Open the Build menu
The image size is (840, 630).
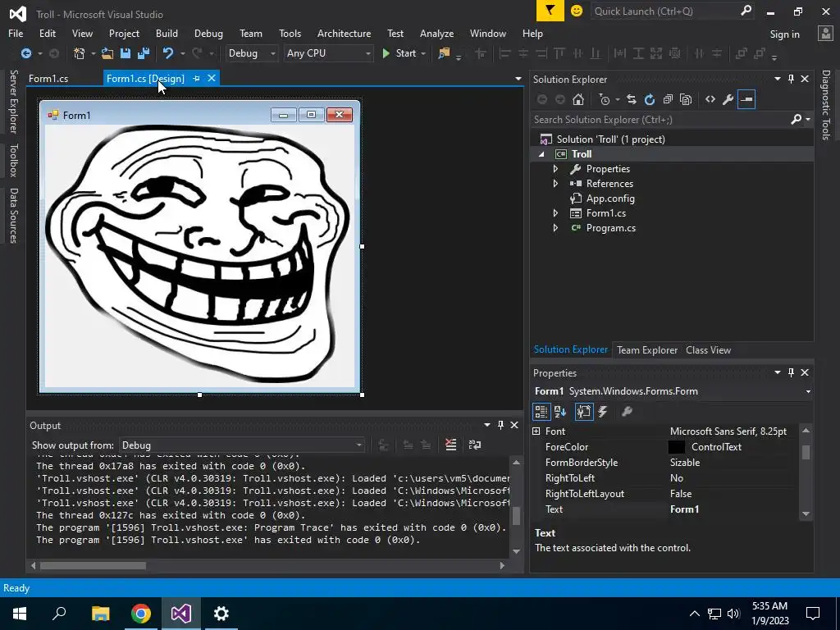[x=167, y=33]
